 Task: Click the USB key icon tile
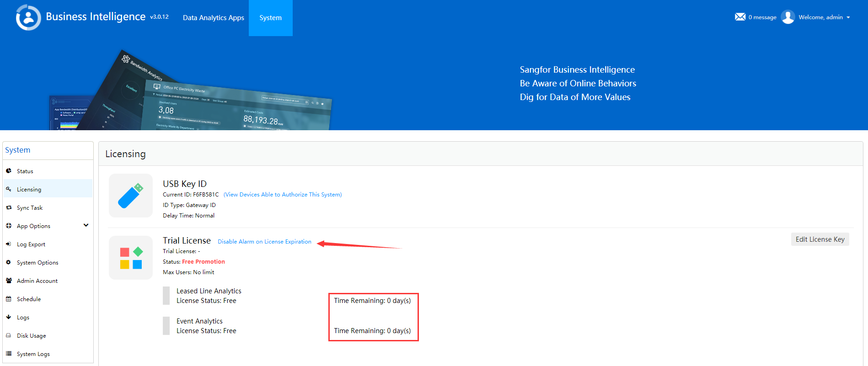click(x=131, y=196)
